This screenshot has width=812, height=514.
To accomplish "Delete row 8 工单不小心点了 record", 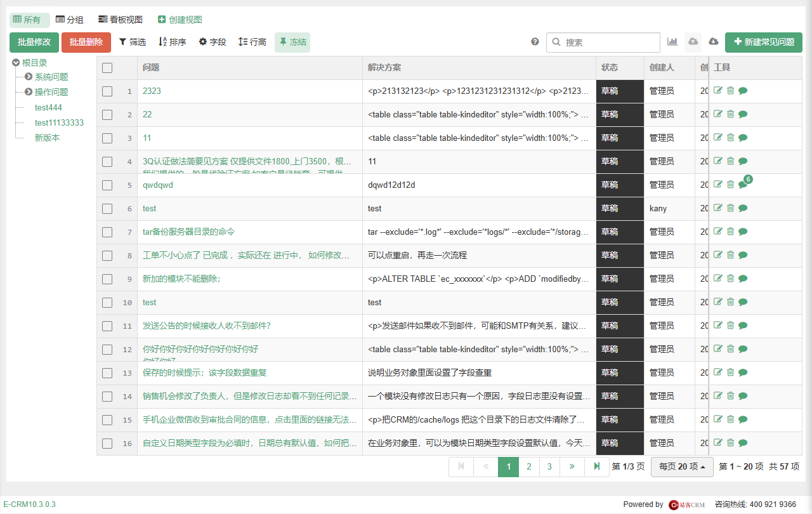I will 730,255.
